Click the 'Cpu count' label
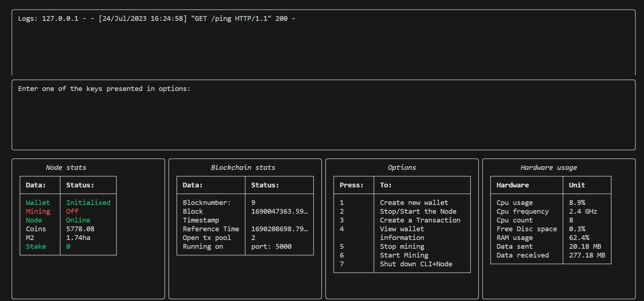 pyautogui.click(x=515, y=220)
